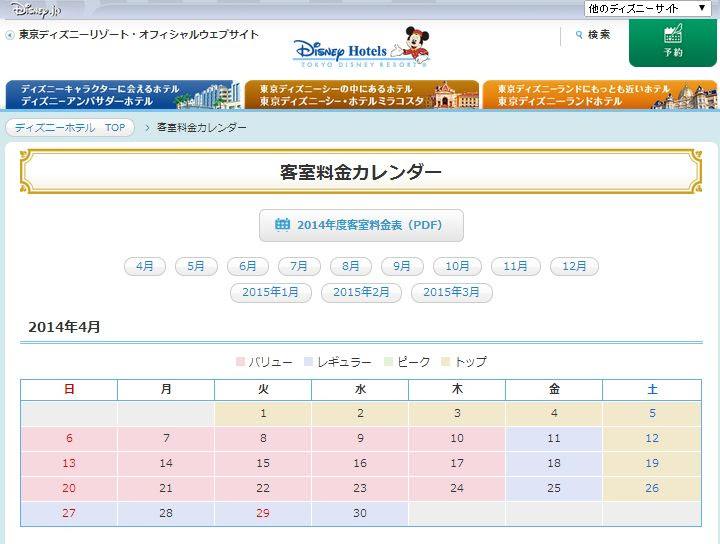Jump to 5月 calendar

[x=196, y=266]
